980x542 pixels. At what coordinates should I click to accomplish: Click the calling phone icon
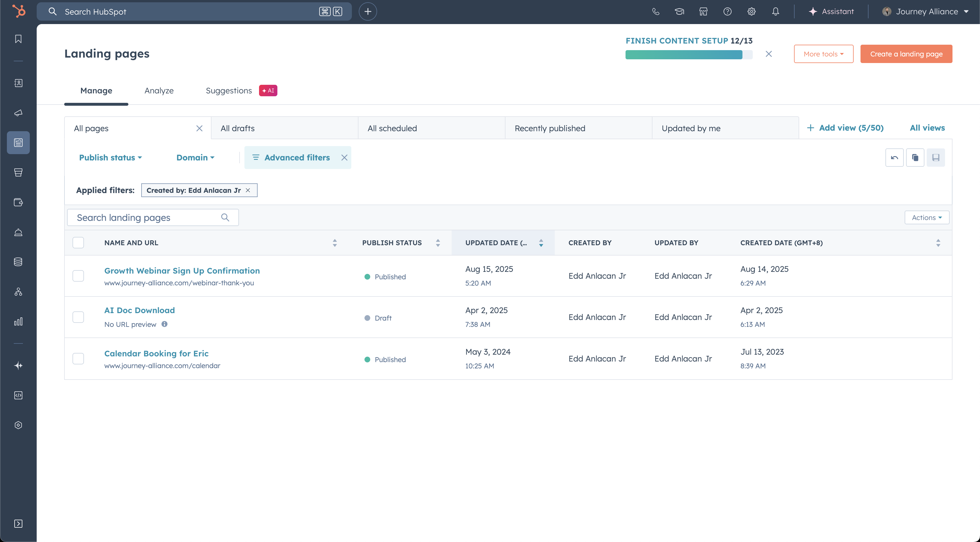(x=656, y=11)
